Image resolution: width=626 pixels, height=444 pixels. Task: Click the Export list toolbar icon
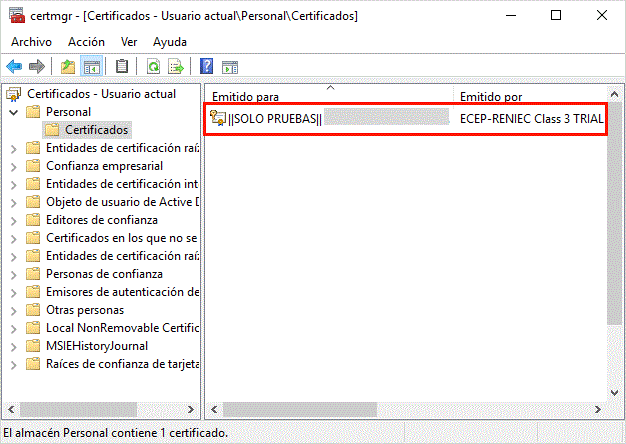tap(176, 67)
